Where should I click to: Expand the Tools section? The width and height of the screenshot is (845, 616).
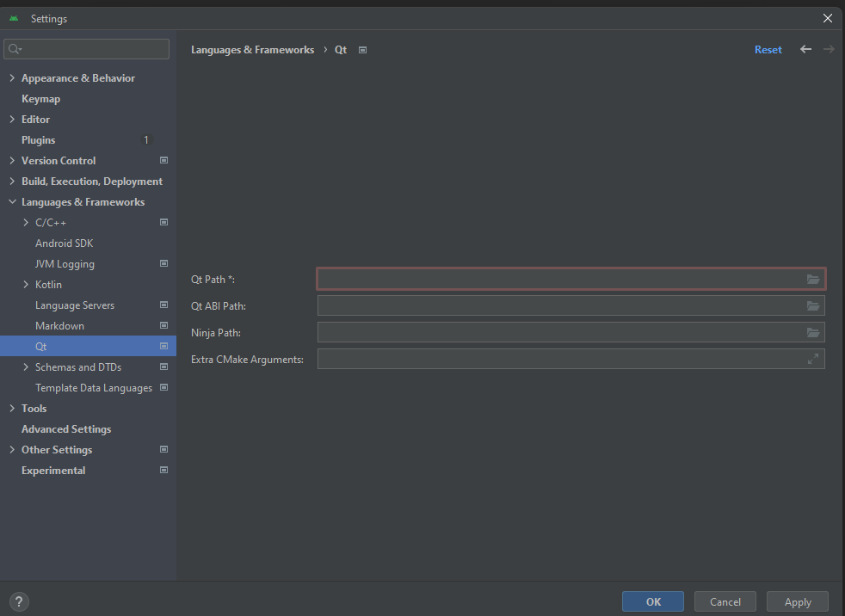coord(12,409)
